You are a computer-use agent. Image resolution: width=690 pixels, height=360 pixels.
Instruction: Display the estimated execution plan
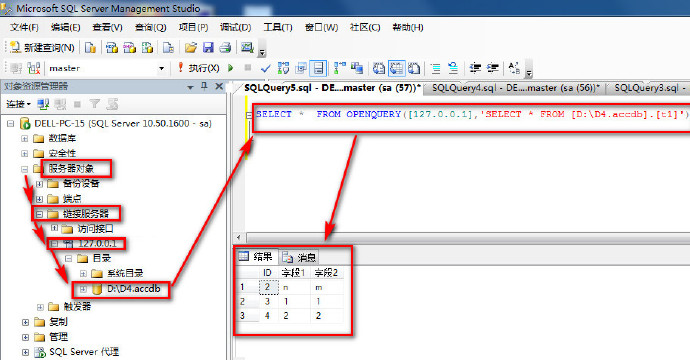point(283,68)
